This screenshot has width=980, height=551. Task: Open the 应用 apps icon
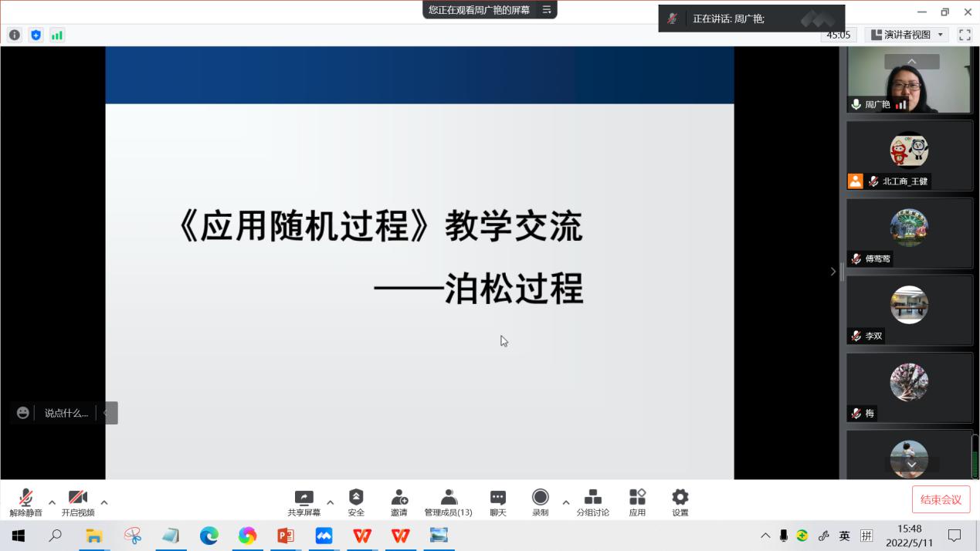coord(637,498)
